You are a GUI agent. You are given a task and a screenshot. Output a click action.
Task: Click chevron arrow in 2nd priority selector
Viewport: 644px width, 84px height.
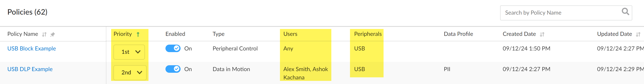(x=139, y=73)
